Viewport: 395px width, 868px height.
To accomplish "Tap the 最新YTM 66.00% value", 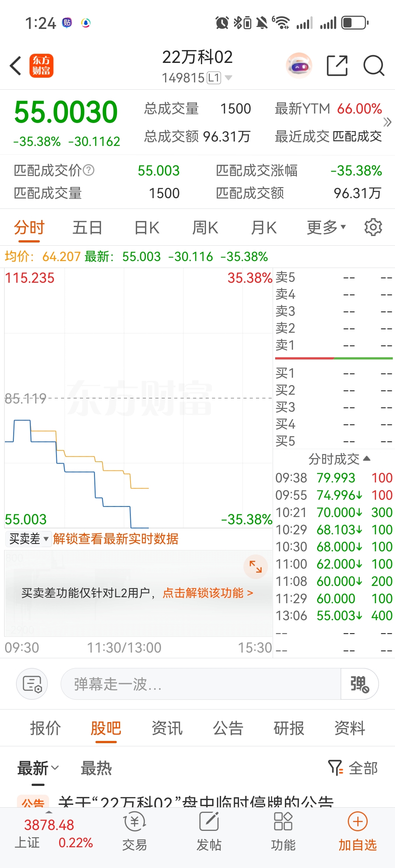I will point(359,108).
